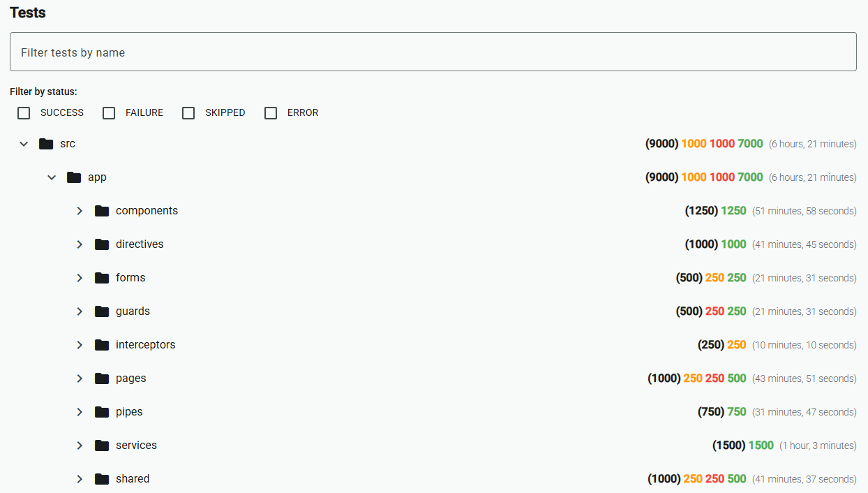Viewport: 868px width, 493px height.
Task: Tick the FAILURE status checkbox
Action: 109,113
